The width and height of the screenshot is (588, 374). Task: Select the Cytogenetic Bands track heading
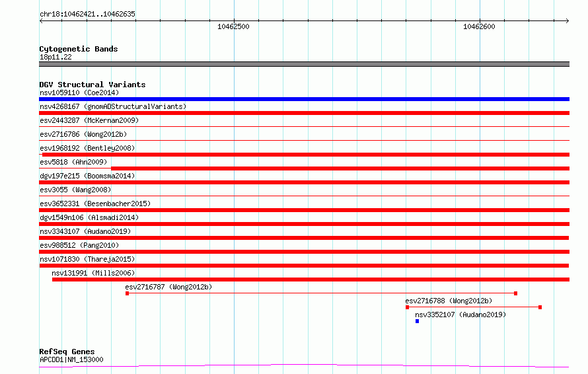tap(79, 49)
